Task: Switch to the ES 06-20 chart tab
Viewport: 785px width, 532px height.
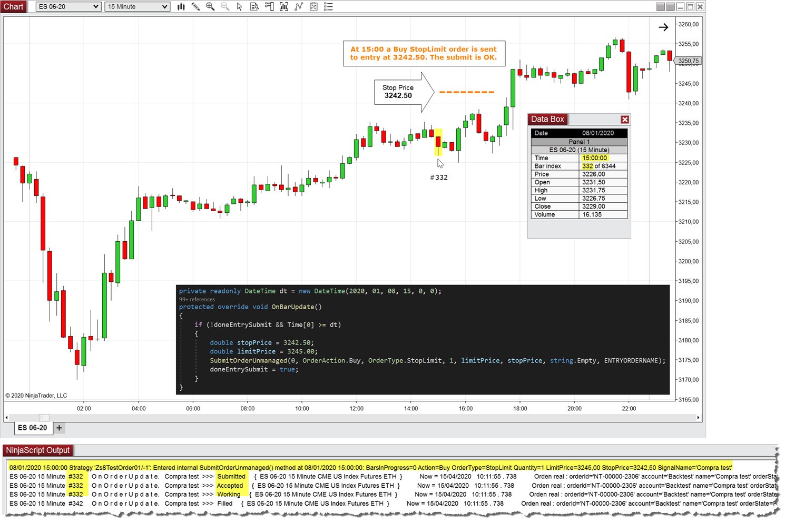Action: pos(33,428)
